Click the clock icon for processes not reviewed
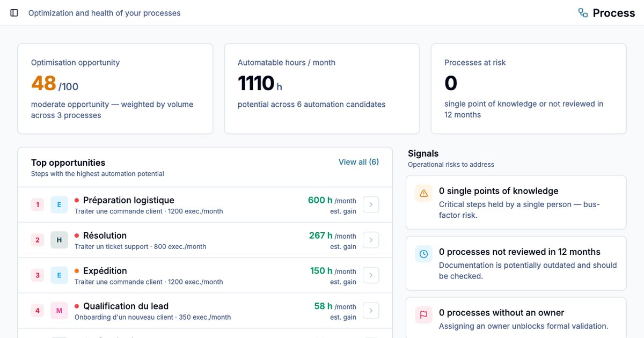Screen dimensions: 644x338 423,254
